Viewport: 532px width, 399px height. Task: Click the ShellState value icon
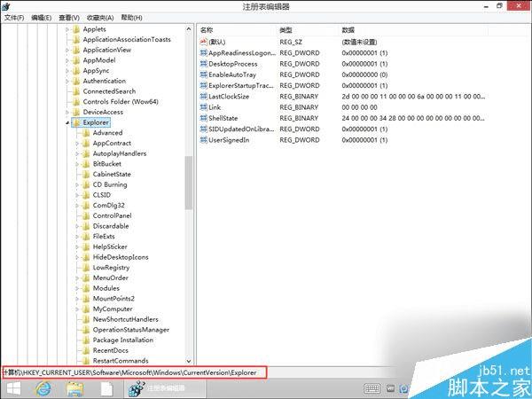tap(204, 118)
